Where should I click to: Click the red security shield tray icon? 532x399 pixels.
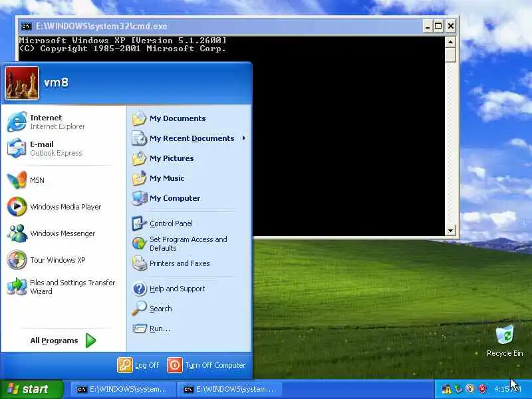482,389
